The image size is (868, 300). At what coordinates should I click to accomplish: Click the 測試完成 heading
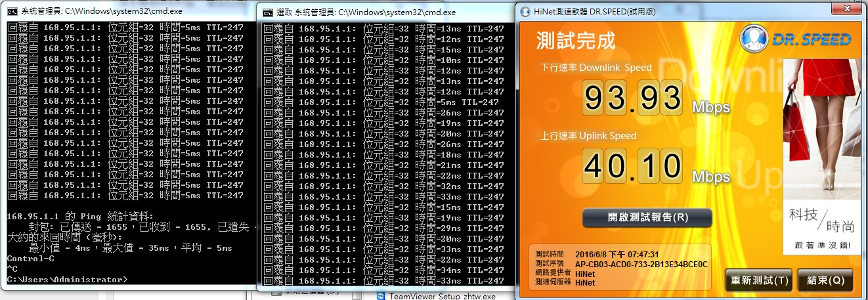tap(576, 41)
